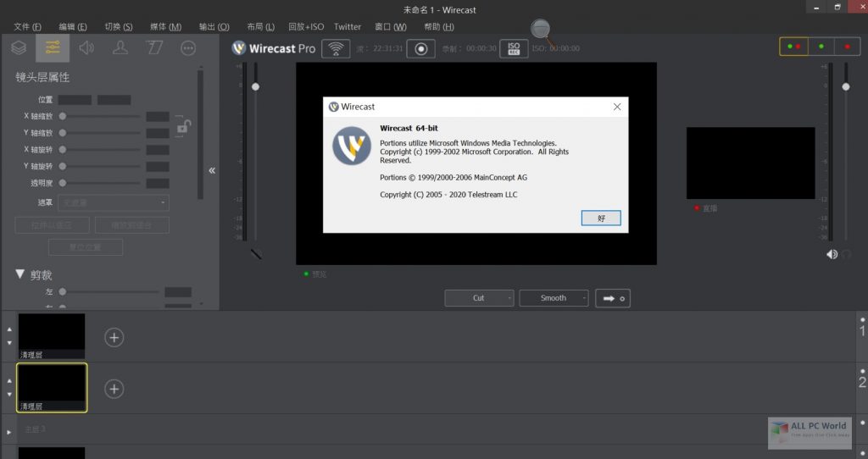Open the 遮罩 mask dropdown

click(113, 203)
